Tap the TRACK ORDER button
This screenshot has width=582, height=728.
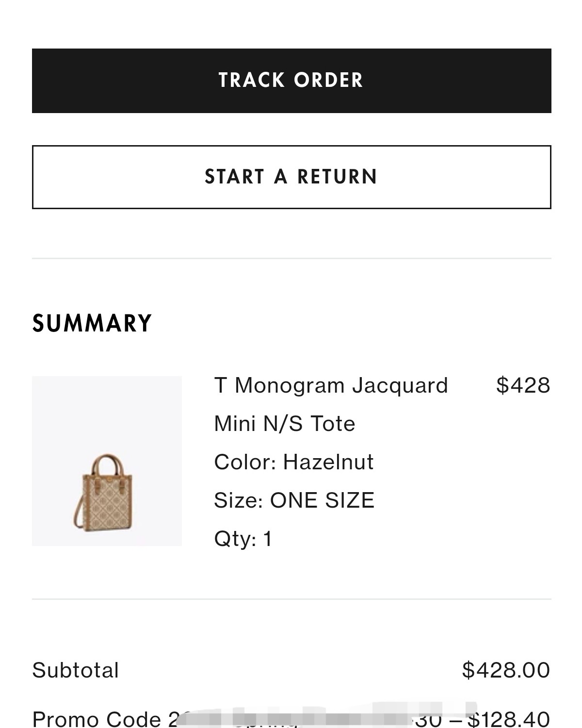[291, 81]
